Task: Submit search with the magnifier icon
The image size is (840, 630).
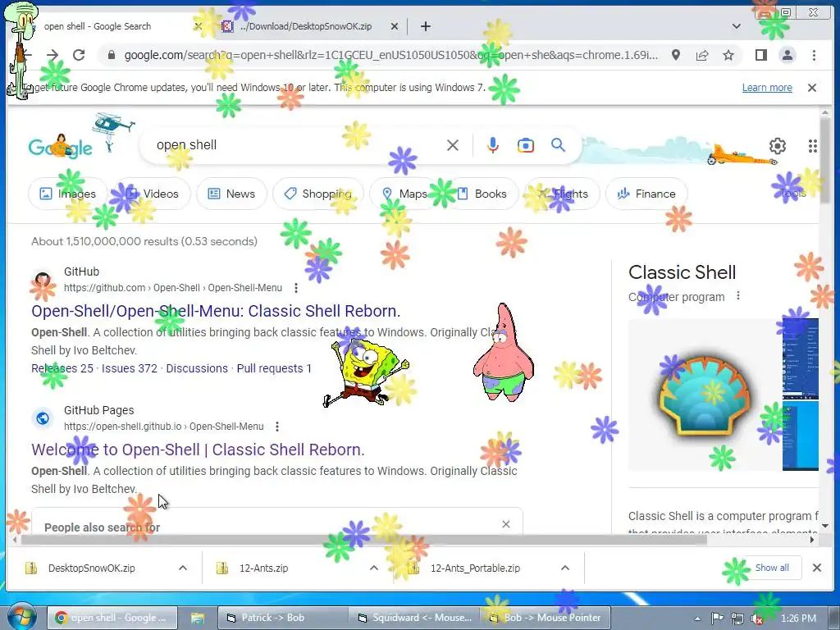Action: pyautogui.click(x=558, y=145)
